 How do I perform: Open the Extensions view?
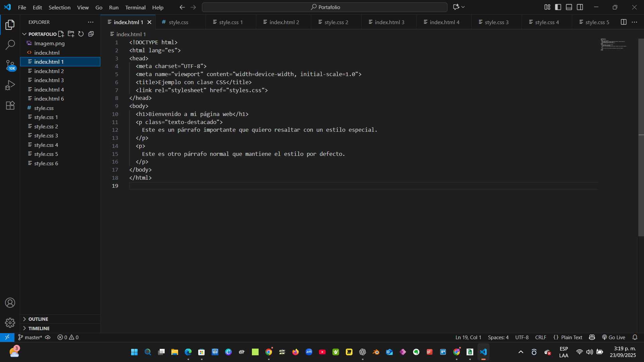click(x=10, y=105)
